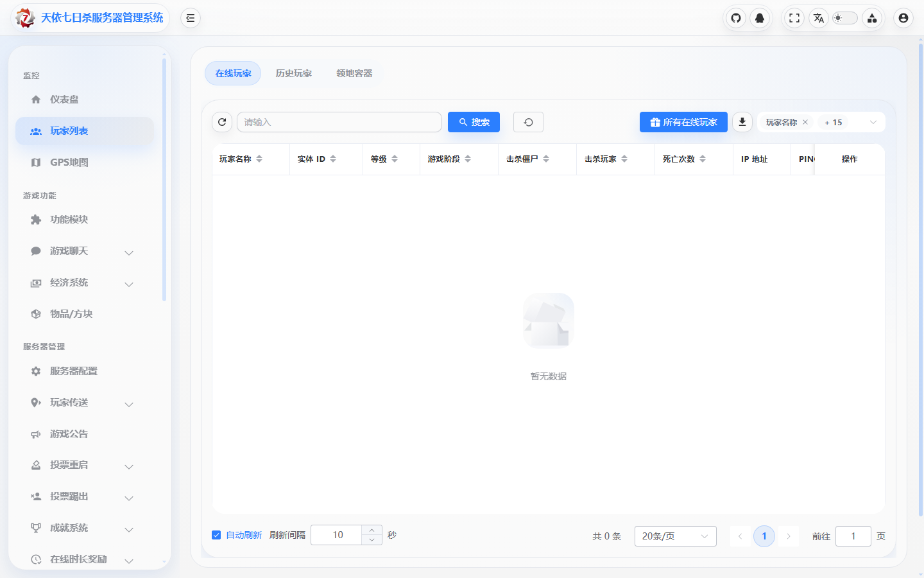Switch to the 在线玩家 tab
924x578 pixels.
(x=233, y=73)
